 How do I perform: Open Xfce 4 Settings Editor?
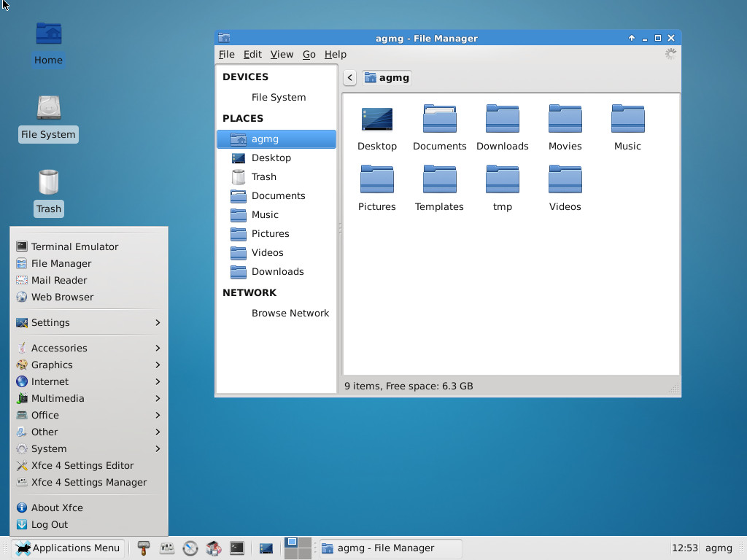click(x=89, y=465)
